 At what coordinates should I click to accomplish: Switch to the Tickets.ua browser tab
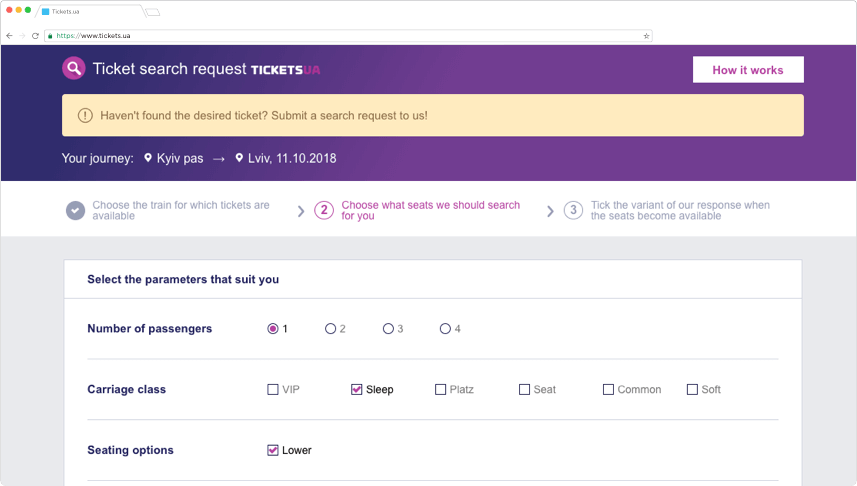pos(91,11)
